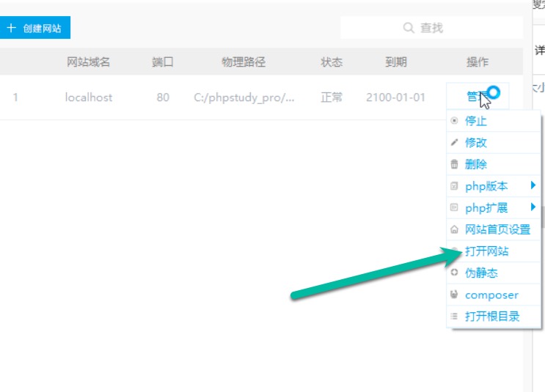Select 停止 from the context menu

(494, 121)
